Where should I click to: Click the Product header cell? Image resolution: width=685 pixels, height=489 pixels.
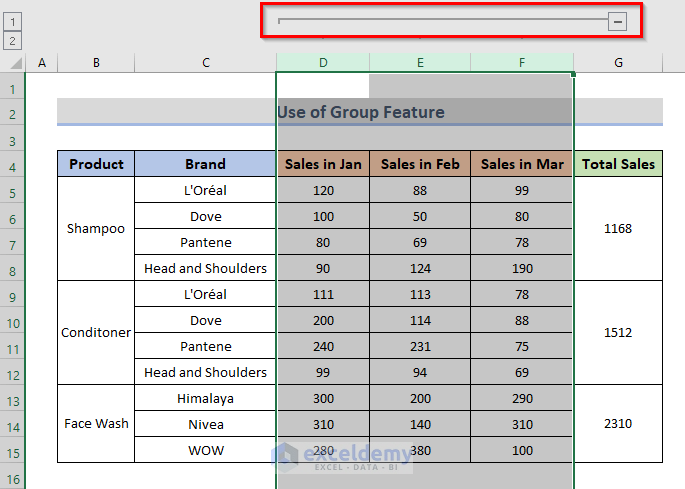pos(96,164)
